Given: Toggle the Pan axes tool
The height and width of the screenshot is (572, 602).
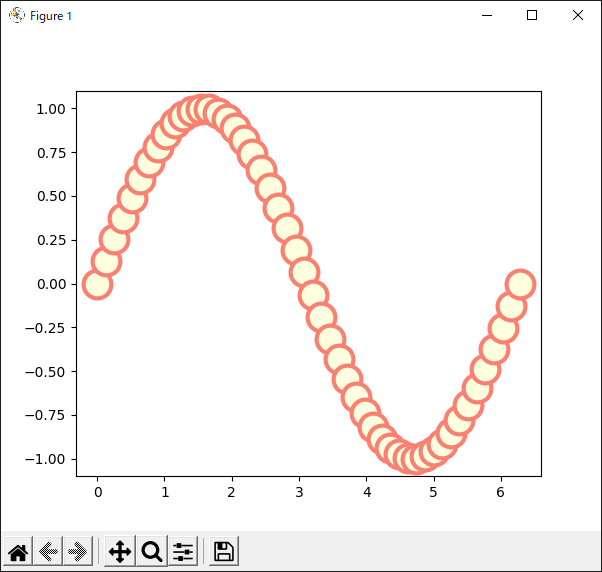Looking at the screenshot, I should pyautogui.click(x=119, y=551).
